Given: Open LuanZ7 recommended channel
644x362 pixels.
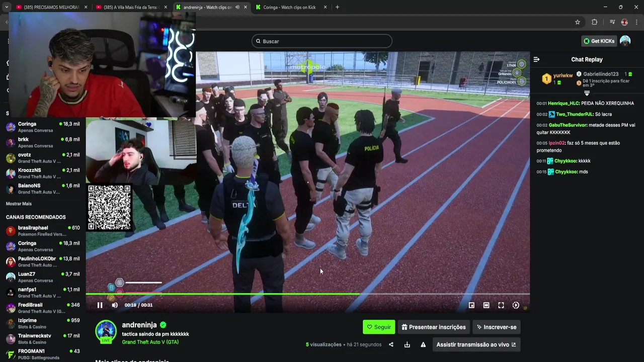Looking at the screenshot, I should (43, 277).
